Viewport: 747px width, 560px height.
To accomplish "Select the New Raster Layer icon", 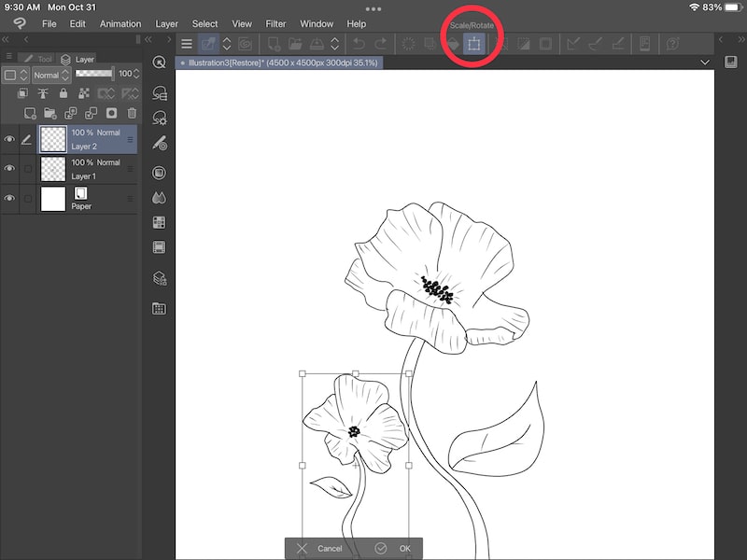I will point(31,111).
